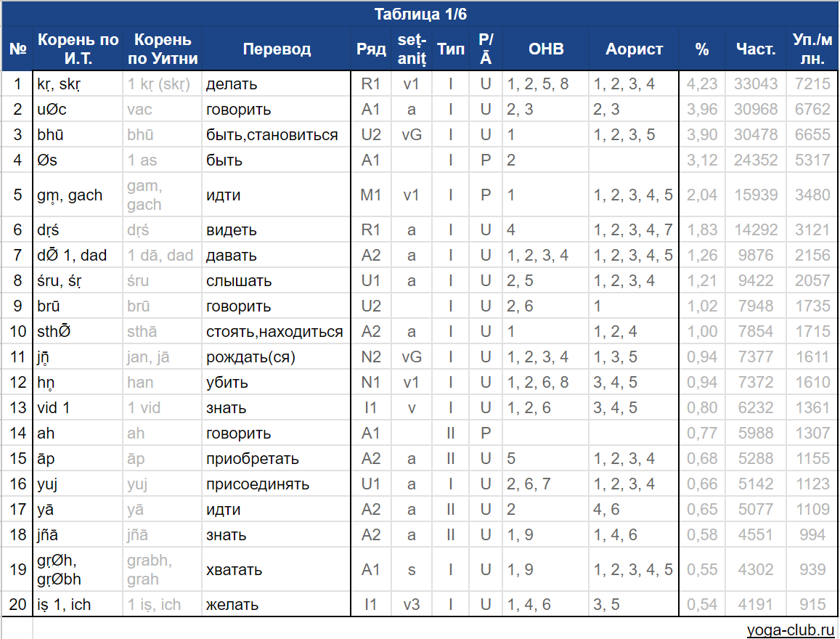Click the cell 'быть,становиться'

pos(277,134)
